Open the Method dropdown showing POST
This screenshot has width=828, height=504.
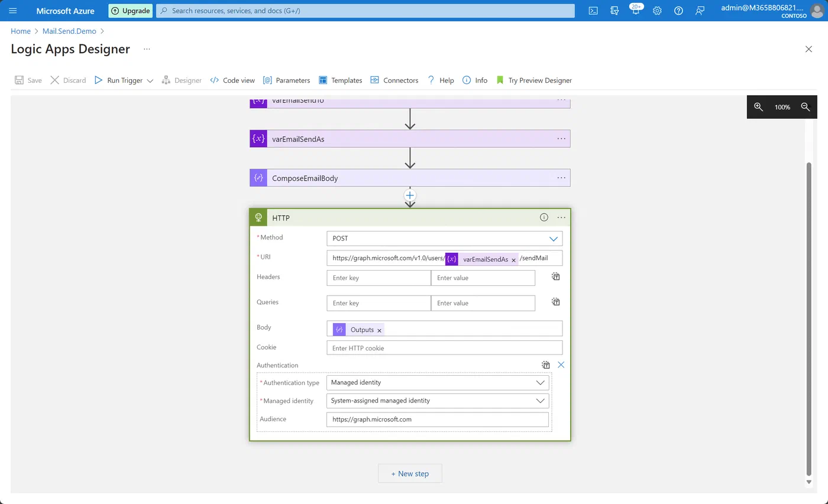[x=444, y=239]
